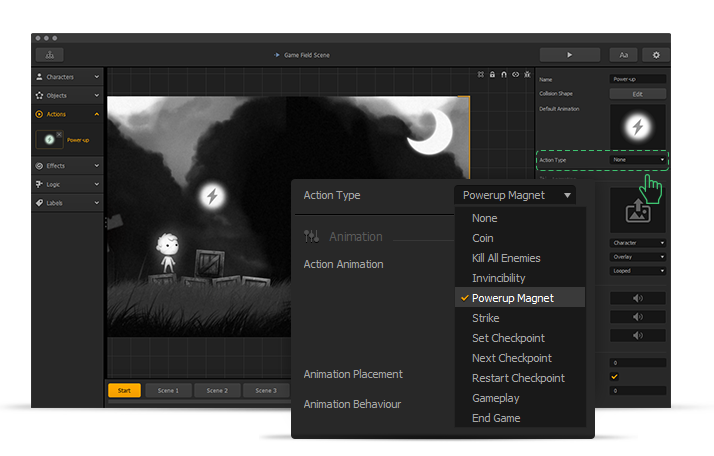714x456 pixels.
Task: Open the gear settings button
Action: (x=656, y=55)
